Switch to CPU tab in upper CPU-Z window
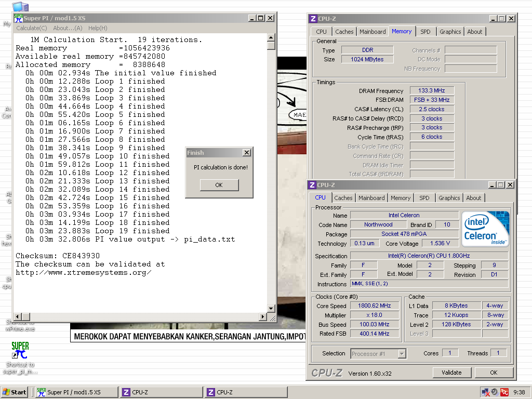This screenshot has height=399, width=532. point(321,32)
